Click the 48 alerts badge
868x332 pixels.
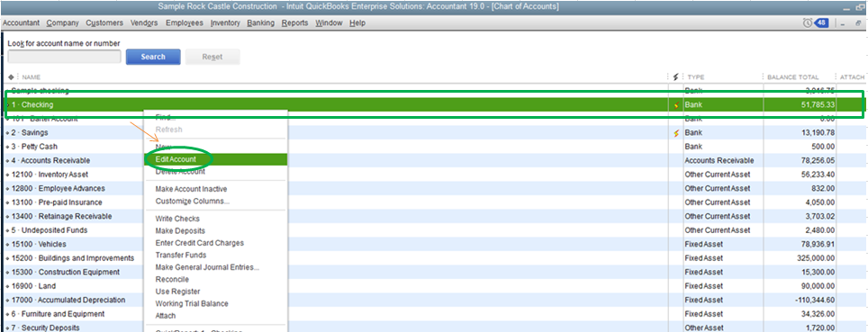821,23
